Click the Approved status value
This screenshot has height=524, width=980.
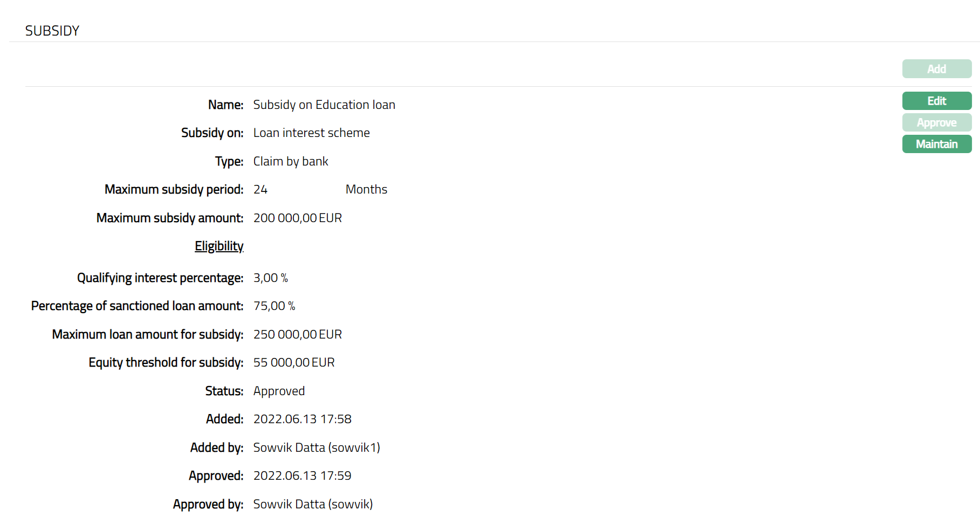coord(279,391)
